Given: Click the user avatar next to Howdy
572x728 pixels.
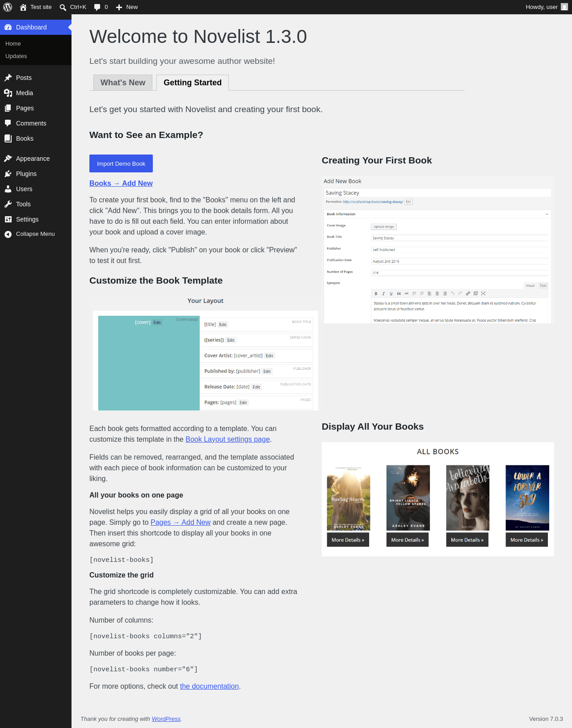Looking at the screenshot, I should pyautogui.click(x=564, y=7).
